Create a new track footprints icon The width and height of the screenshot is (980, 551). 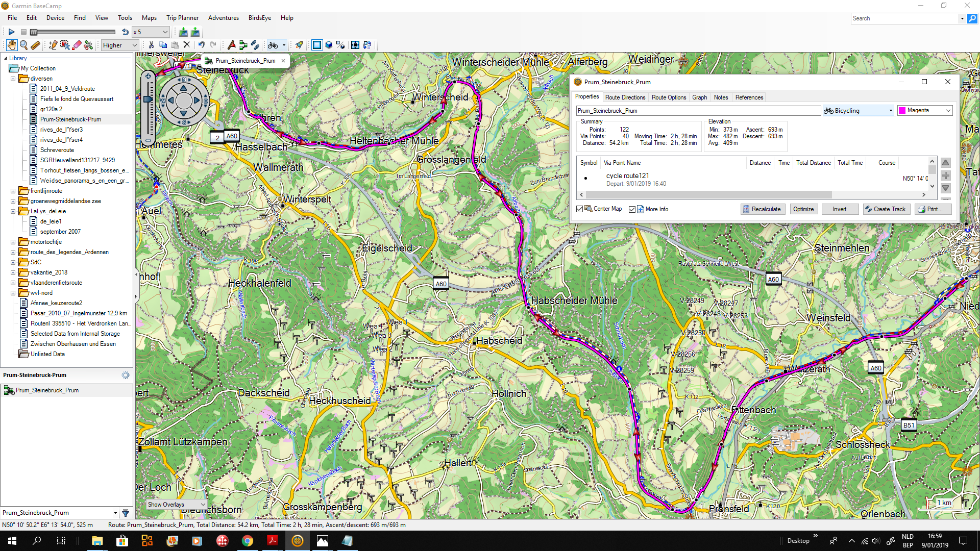255,45
